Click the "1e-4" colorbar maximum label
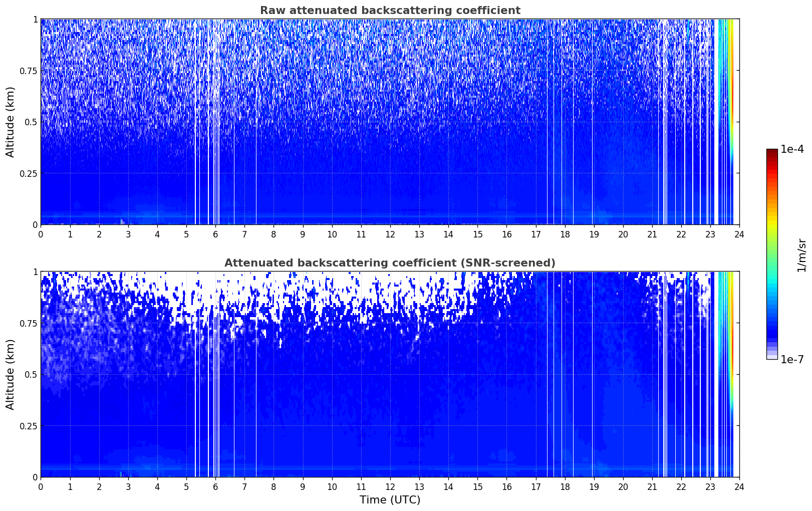Viewport: 812px width, 511px height. click(792, 149)
